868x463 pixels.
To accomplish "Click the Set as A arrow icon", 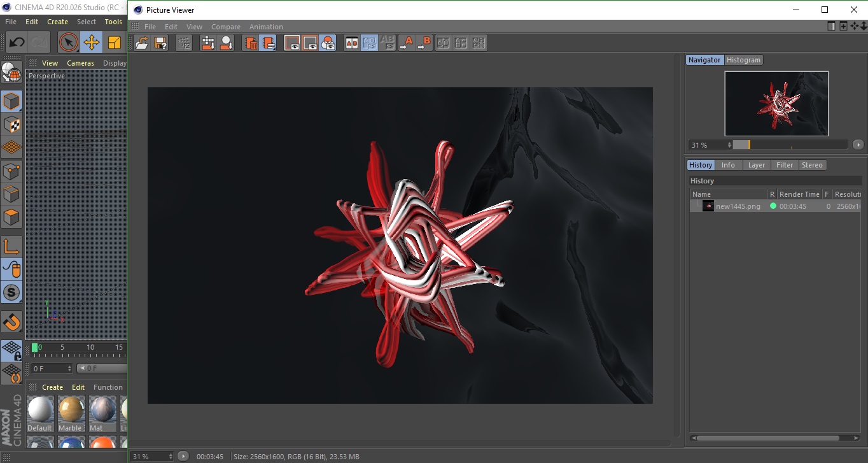I will tap(406, 43).
